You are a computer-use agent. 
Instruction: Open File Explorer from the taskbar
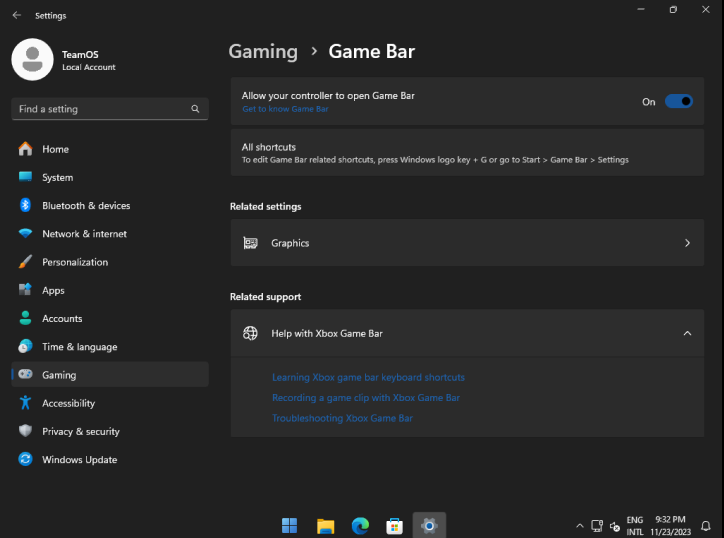pos(326,526)
